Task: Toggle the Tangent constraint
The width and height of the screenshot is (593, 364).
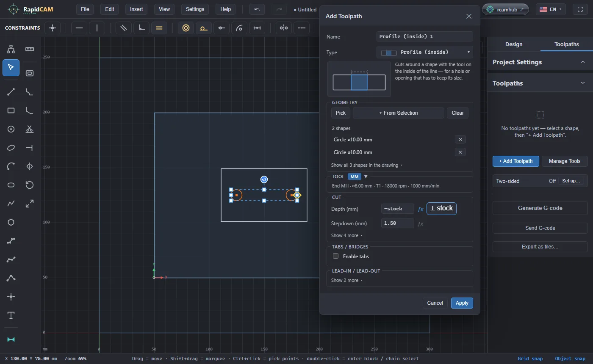Action: pos(204,28)
